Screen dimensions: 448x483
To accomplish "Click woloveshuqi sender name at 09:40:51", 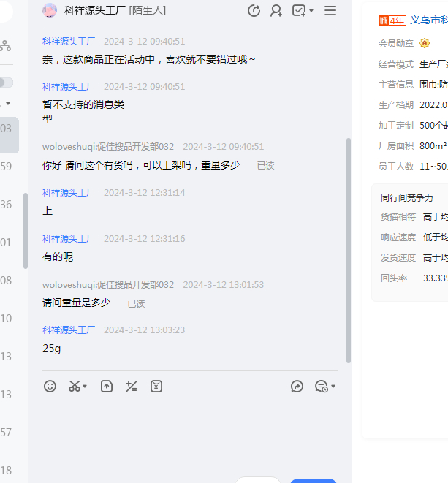I will pos(108,147).
